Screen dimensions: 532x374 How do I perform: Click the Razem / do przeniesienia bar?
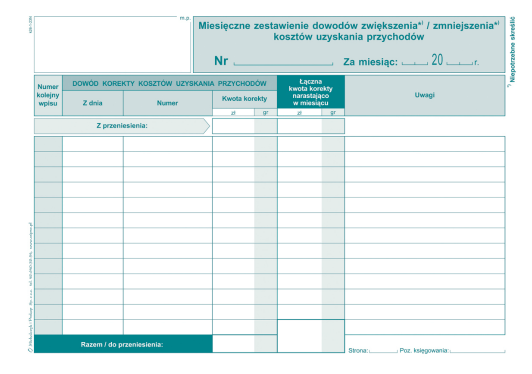(x=123, y=344)
